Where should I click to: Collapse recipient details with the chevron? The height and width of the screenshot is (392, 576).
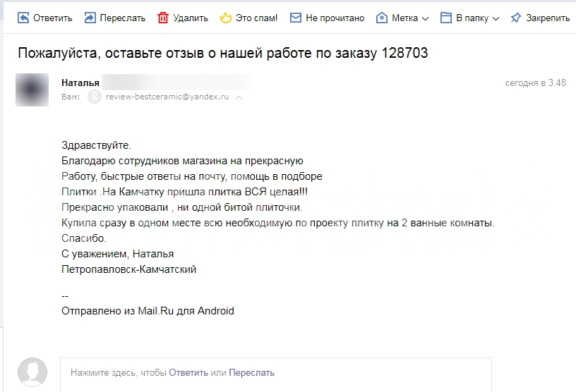(239, 97)
